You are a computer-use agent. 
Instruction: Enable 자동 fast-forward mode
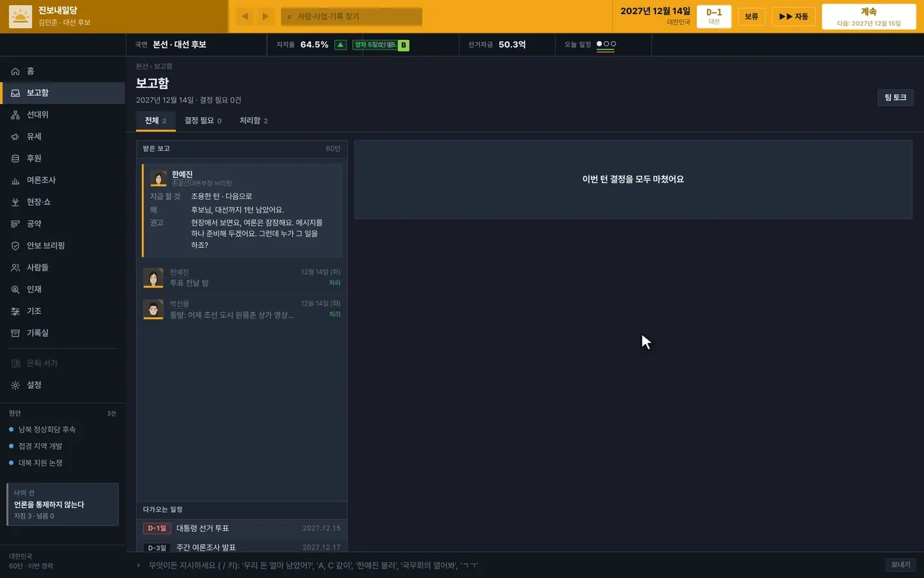[x=793, y=17]
